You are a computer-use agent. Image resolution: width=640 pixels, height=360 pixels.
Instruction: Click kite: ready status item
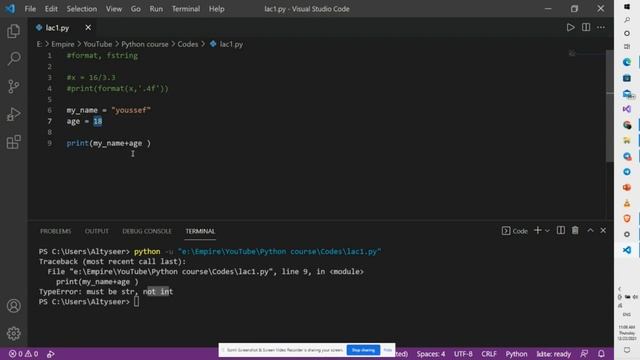pos(553,354)
